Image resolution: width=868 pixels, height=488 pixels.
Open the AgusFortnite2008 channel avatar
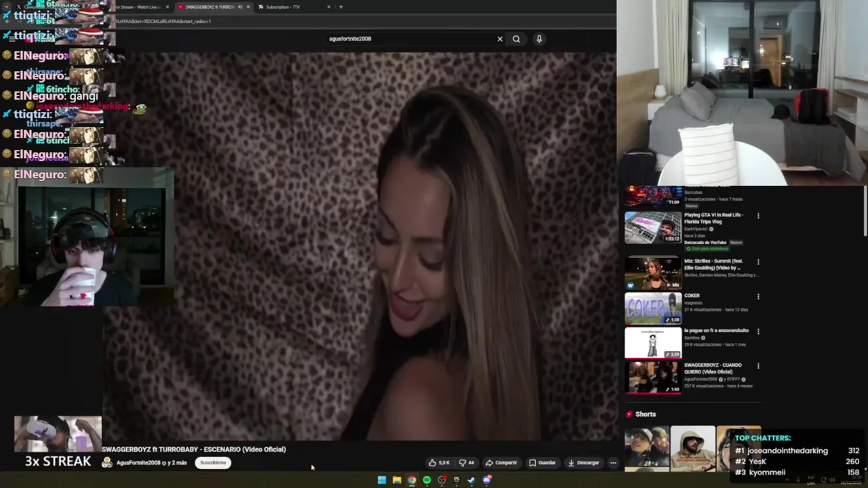107,463
